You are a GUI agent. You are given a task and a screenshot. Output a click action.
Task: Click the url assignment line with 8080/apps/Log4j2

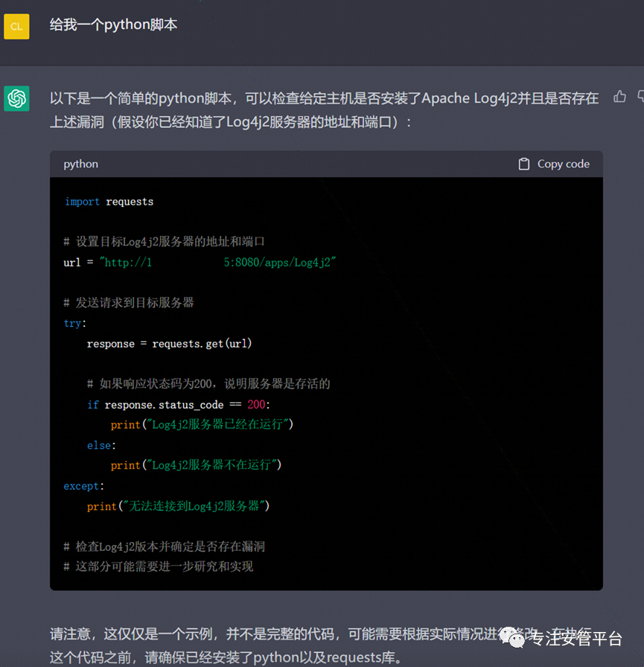click(200, 263)
